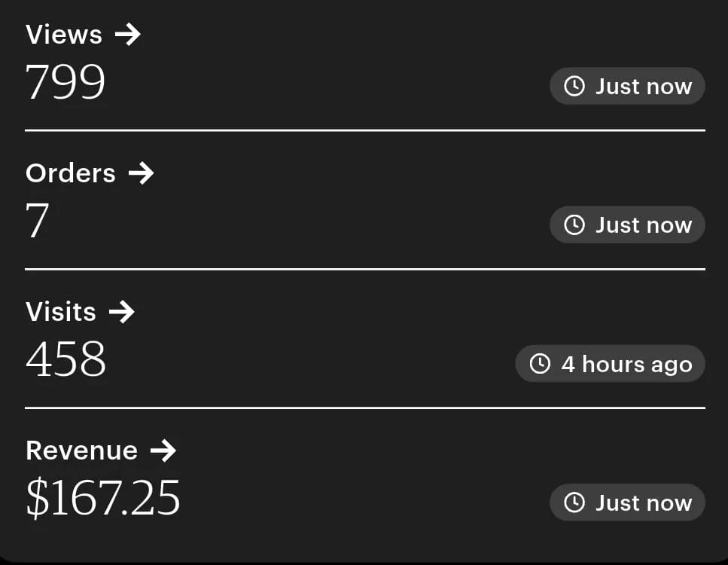Click the 'Just now' text for Orders

coord(644,224)
